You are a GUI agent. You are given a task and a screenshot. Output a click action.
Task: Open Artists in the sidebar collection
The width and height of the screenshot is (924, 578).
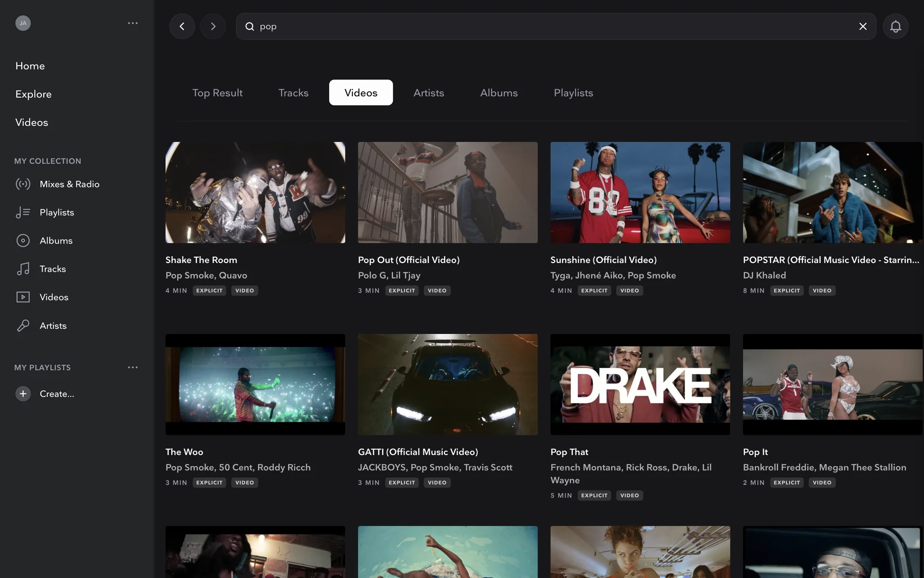(53, 326)
